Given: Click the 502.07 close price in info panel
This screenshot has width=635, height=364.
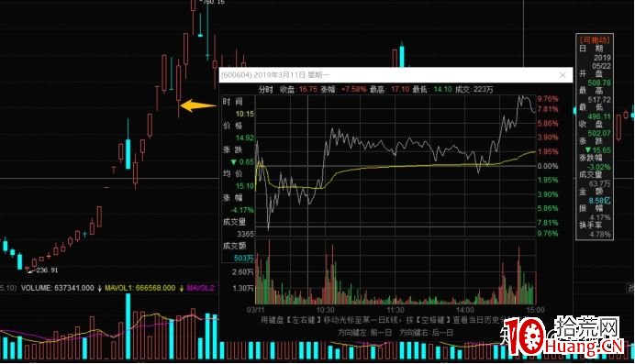Looking at the screenshot, I should click(599, 134).
